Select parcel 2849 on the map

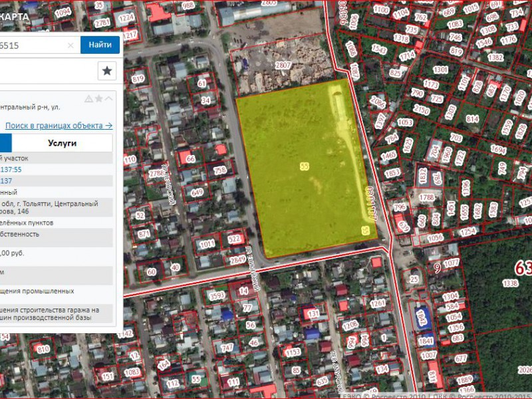coord(238,260)
